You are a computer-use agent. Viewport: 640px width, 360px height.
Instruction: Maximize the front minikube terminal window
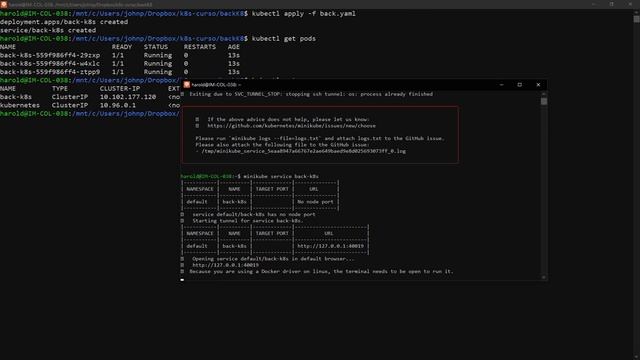point(520,84)
